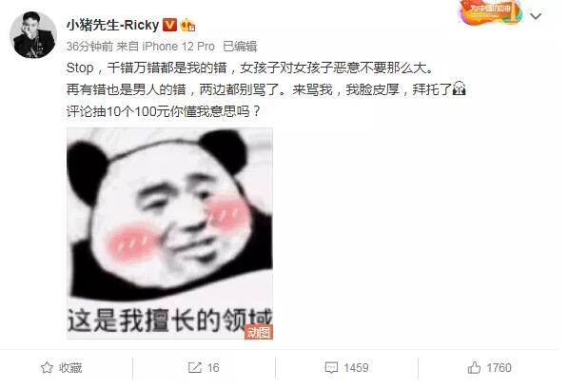
Task: Open the 36分钟前 timestamp link
Action: [89, 47]
